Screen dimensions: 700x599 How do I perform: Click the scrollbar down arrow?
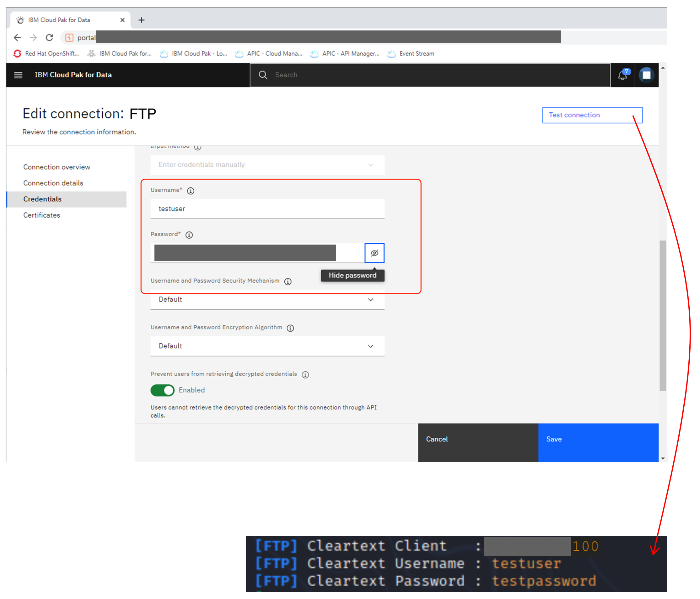(663, 458)
